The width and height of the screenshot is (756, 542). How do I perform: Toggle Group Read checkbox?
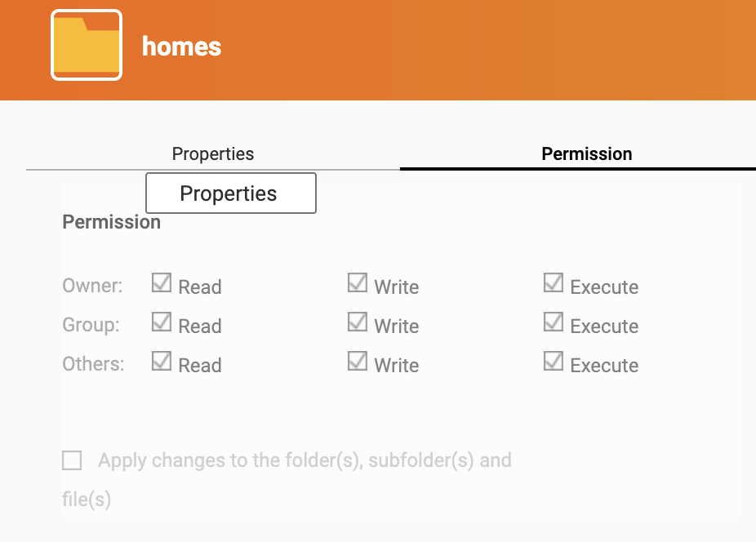(x=162, y=322)
